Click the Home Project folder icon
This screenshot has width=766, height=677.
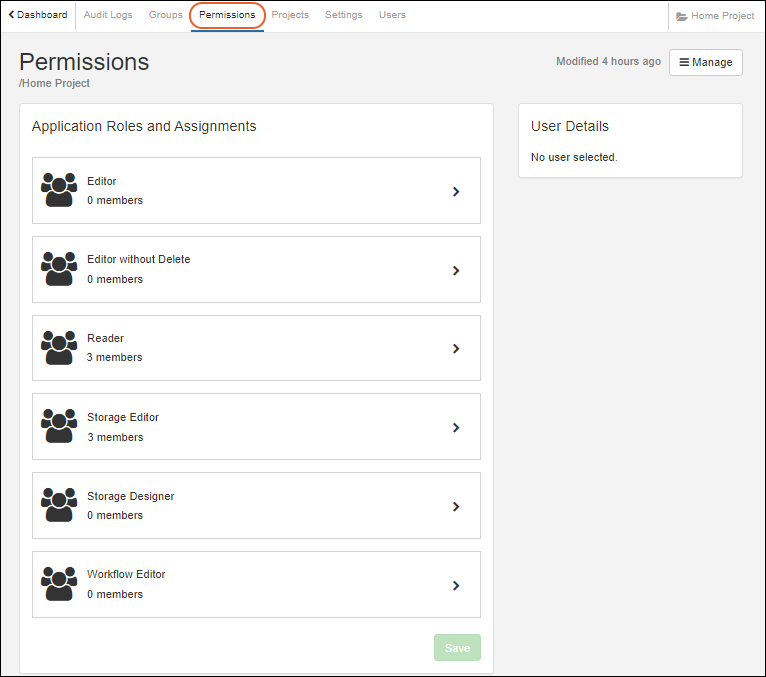point(682,16)
